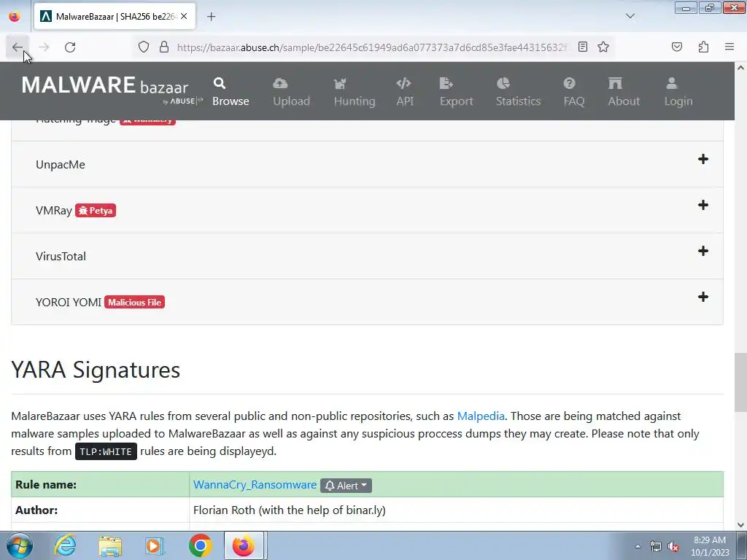Open the Alert dropdown
Viewport: 747px width, 560px height.
346,485
